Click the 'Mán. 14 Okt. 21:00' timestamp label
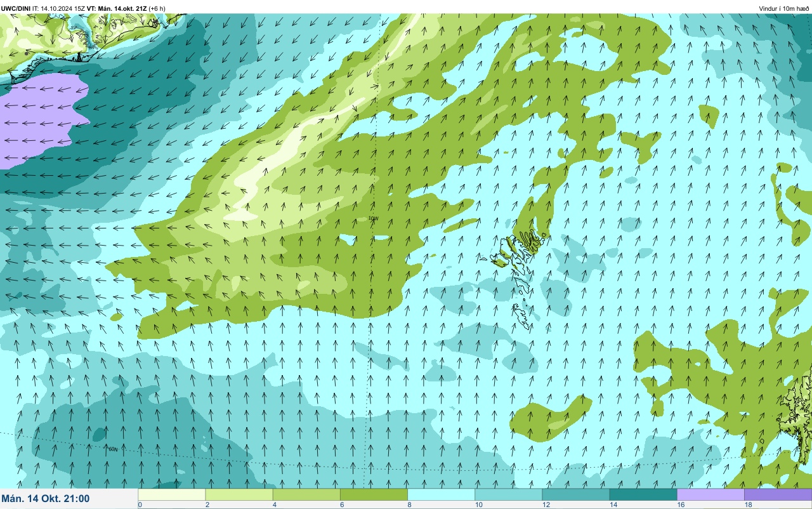812x509 pixels. pyautogui.click(x=46, y=499)
